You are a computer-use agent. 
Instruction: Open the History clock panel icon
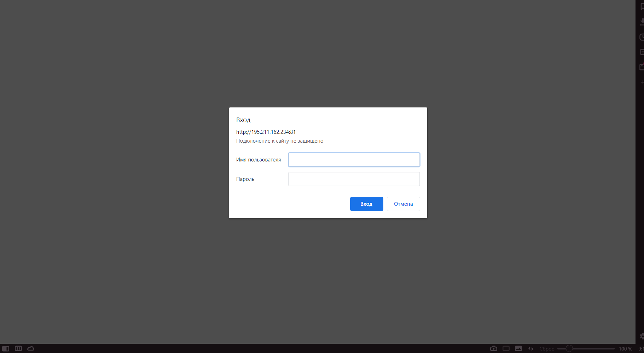642,37
